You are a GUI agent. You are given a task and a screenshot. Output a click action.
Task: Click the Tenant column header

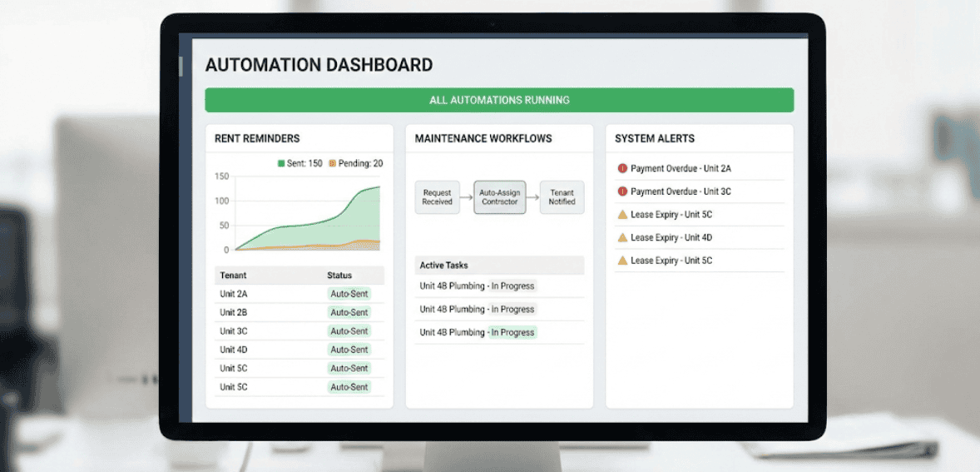[233, 275]
